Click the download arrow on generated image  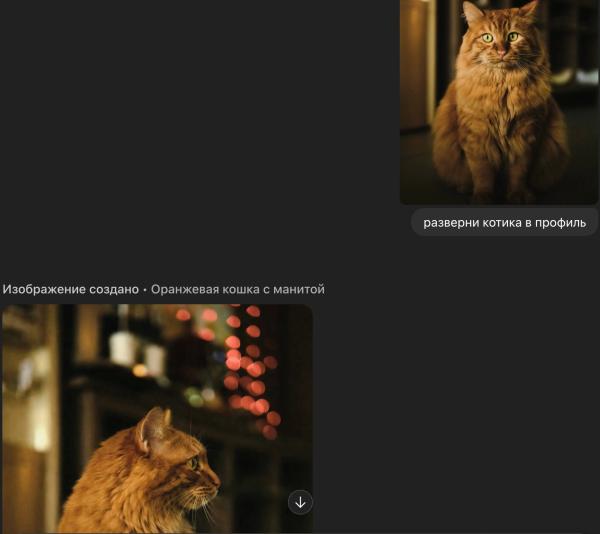(300, 502)
